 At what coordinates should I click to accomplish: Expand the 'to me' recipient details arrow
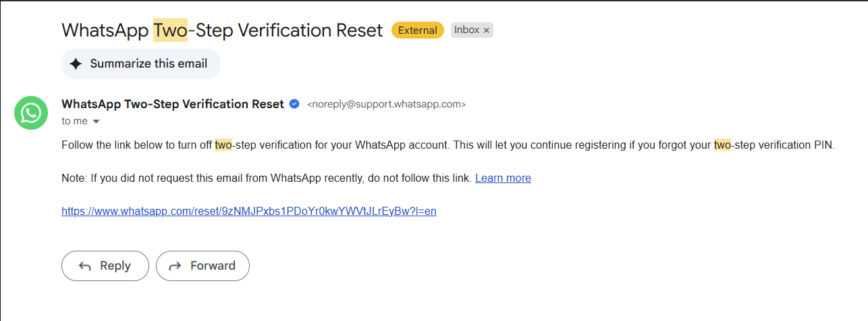pos(96,122)
